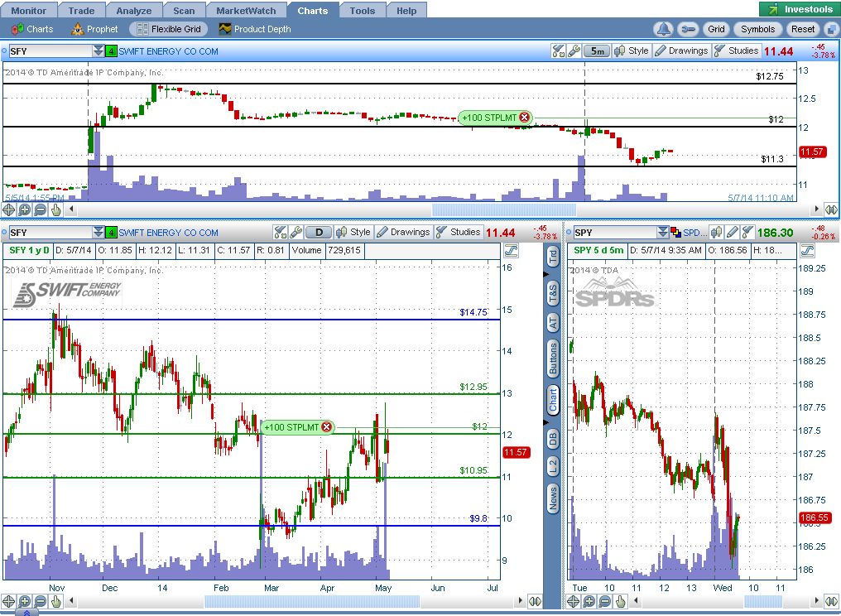Click expand arrows at right of daily chart scrollbar
841x616 pixels.
pyautogui.click(x=535, y=601)
